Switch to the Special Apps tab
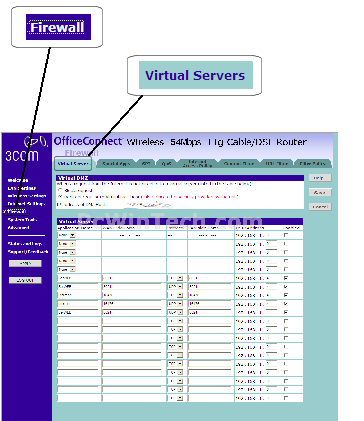This screenshot has width=364, height=421. coord(116,164)
